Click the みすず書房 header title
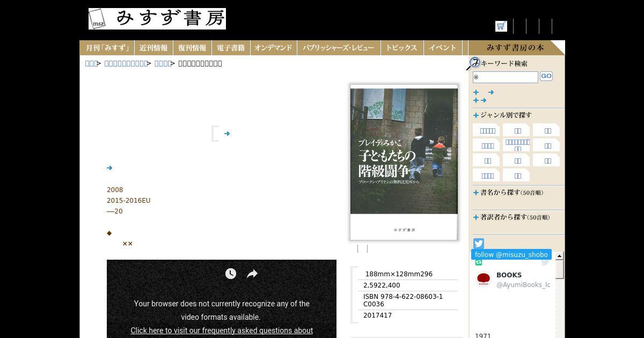 tap(170, 19)
